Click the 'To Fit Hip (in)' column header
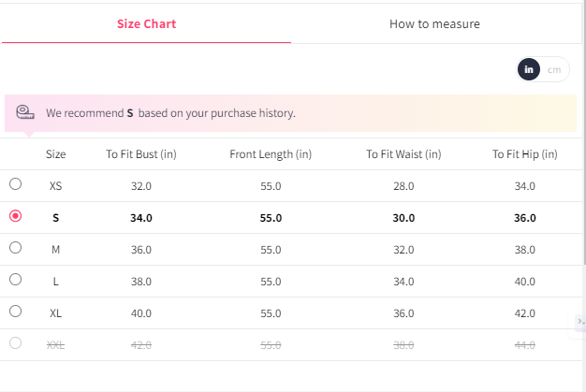This screenshot has height=392, width=586. (525, 154)
